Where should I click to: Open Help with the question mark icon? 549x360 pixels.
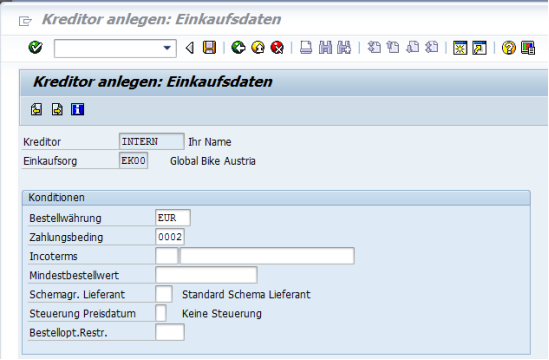coord(508,48)
